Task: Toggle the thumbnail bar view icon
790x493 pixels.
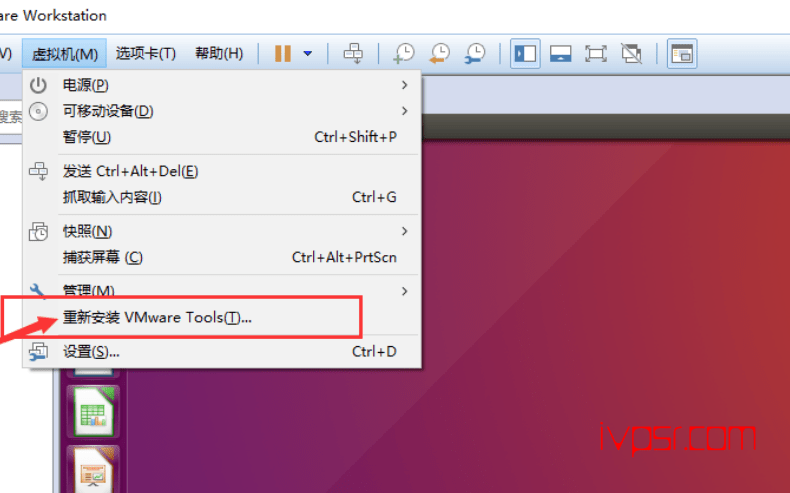Action: 560,53
